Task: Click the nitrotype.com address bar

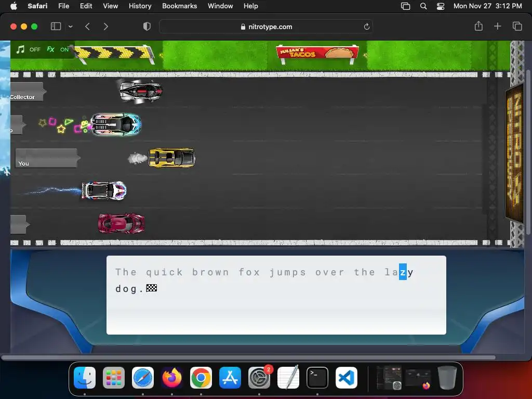Action: pyautogui.click(x=266, y=26)
